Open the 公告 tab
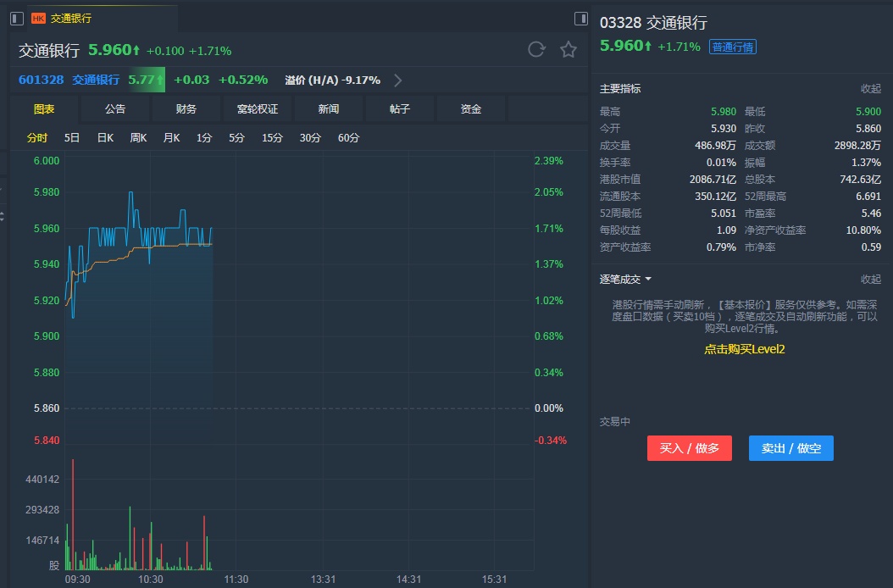The height and width of the screenshot is (588, 893). pos(115,108)
